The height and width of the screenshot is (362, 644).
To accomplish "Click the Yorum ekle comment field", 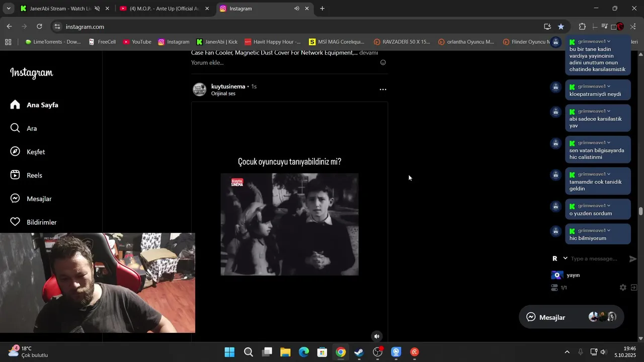I will click(x=207, y=63).
